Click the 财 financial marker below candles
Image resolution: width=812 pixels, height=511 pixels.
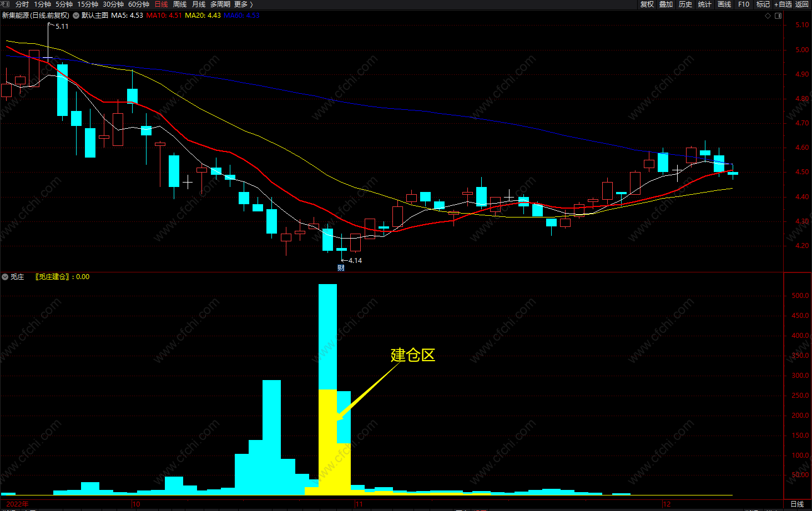341,268
